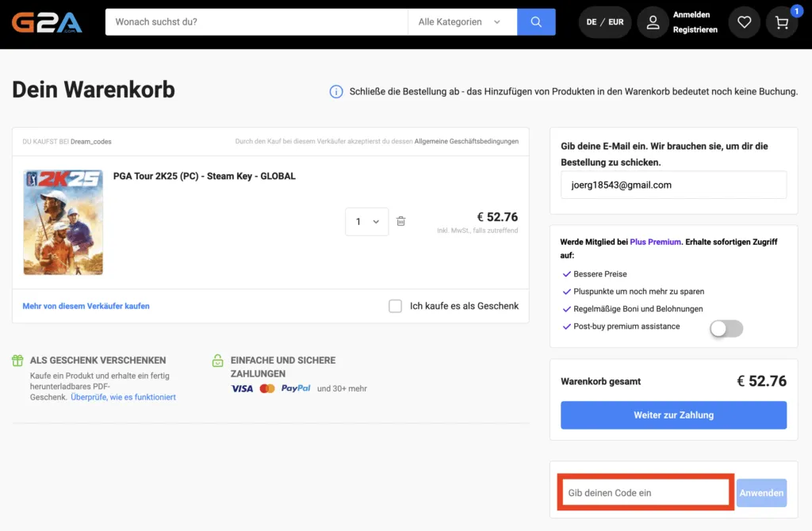Click the blue search magnifier button
Viewport: 812px width, 531px height.
pos(536,22)
